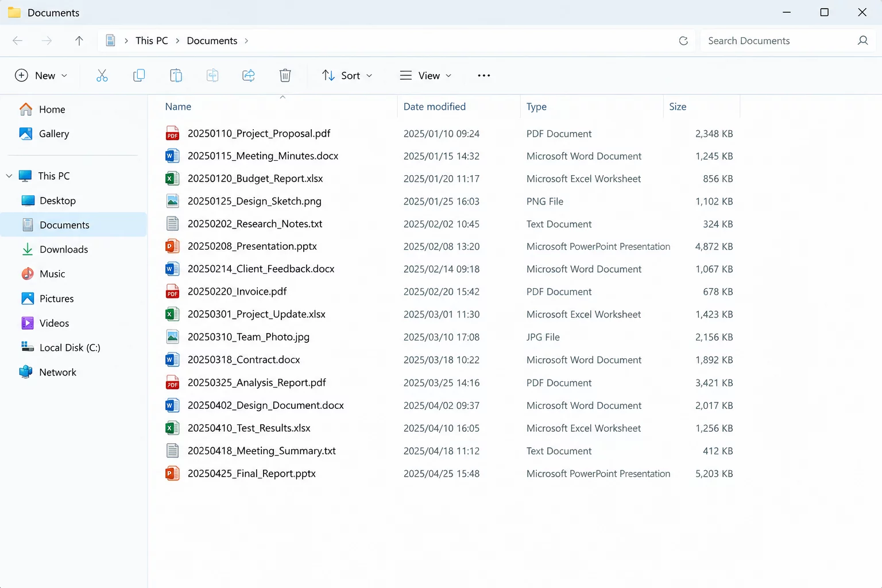Collapse the This PC tree node
The width and height of the screenshot is (882, 588).
(x=9, y=176)
